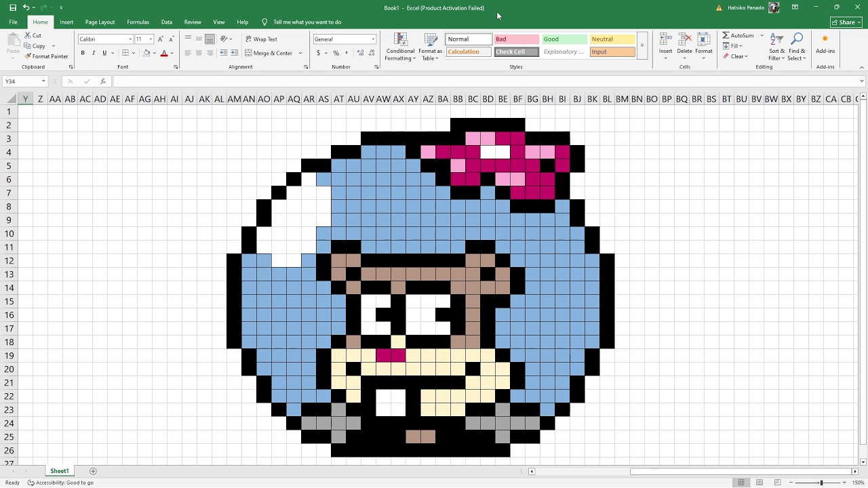The width and height of the screenshot is (868, 488).
Task: Switch to the View tab
Action: coord(218,22)
